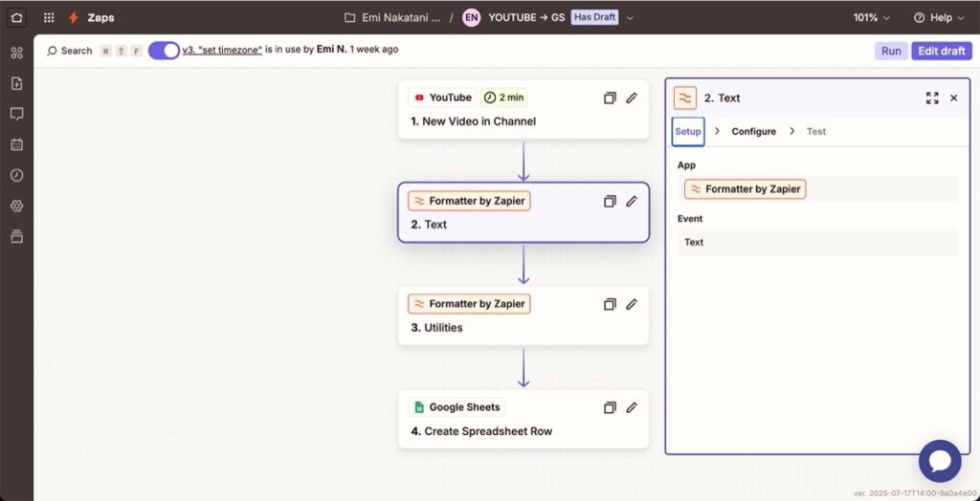This screenshot has height=501, width=980.
Task: Switch to the Setup tab
Action: pyautogui.click(x=688, y=132)
